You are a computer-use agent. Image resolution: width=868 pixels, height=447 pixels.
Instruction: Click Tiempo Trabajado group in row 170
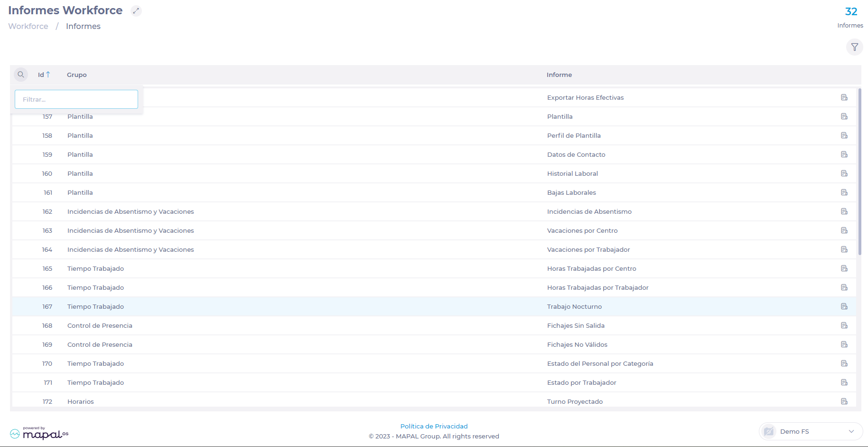pos(95,363)
